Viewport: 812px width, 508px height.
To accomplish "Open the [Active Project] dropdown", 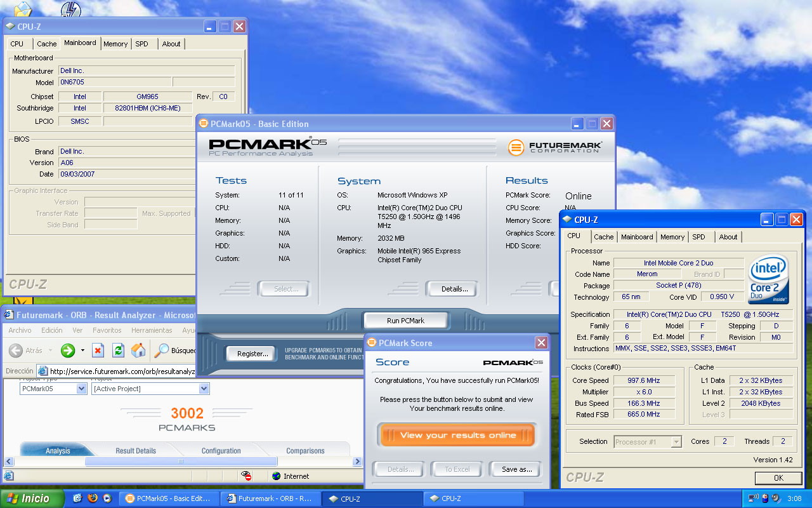I will (x=204, y=389).
